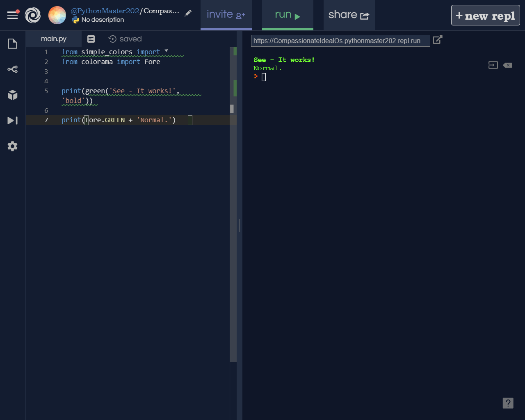Click 'Fore.GREEN' in code line 7
Screen dimensions: 525x420
pyautogui.click(x=105, y=120)
